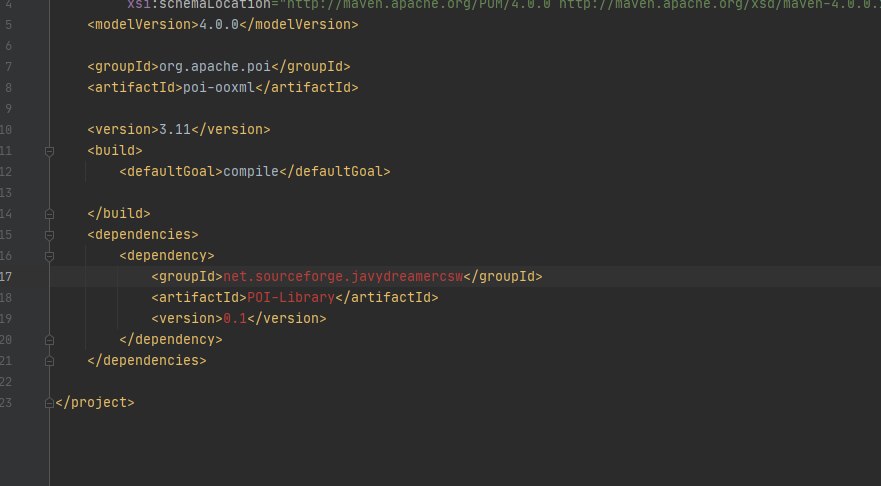
Task: Click the unresolved dependency version 0.1
Action: tap(235, 319)
